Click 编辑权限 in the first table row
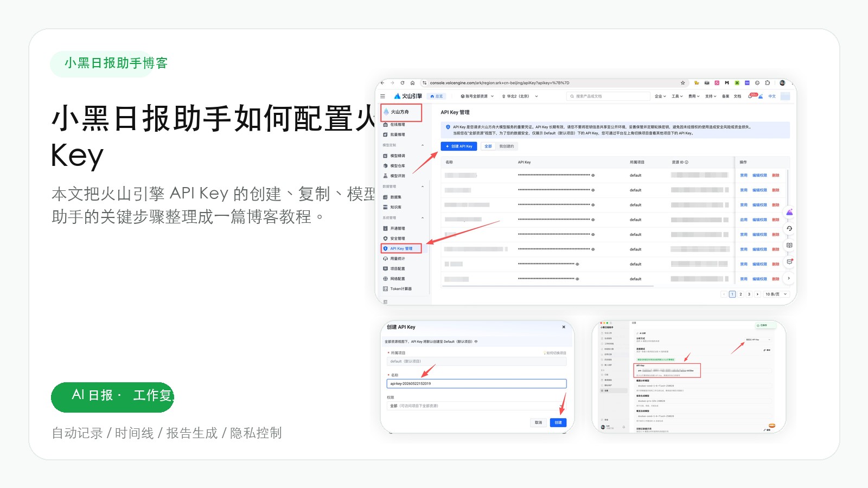 pyautogui.click(x=759, y=176)
